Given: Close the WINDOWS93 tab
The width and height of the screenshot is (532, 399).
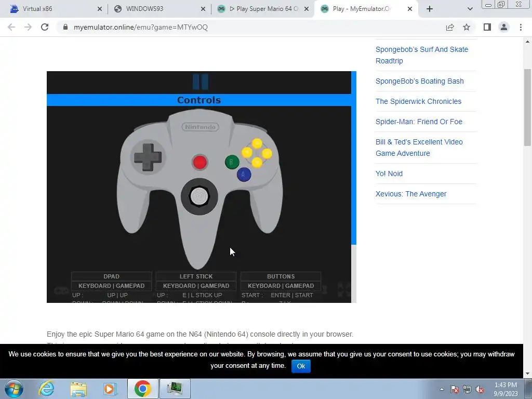Looking at the screenshot, I should 203,9.
